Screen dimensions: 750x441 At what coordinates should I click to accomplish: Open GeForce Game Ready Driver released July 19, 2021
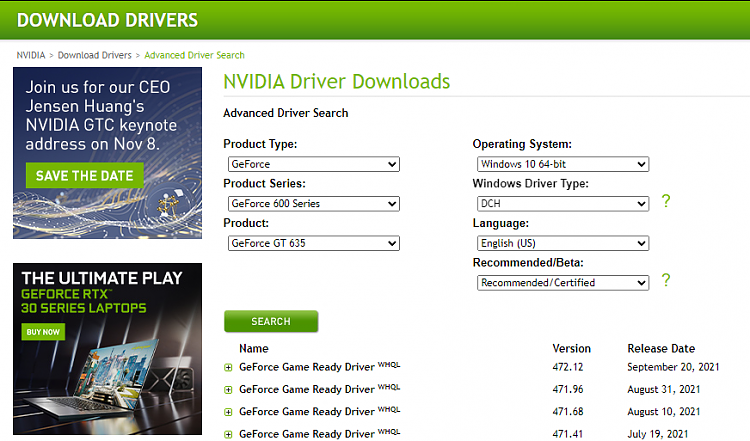tap(320, 433)
